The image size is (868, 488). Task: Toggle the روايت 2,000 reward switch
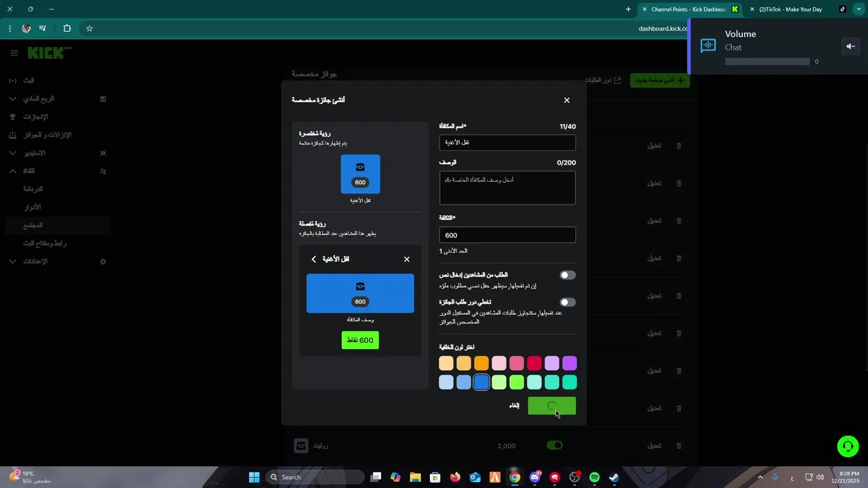[x=555, y=445]
